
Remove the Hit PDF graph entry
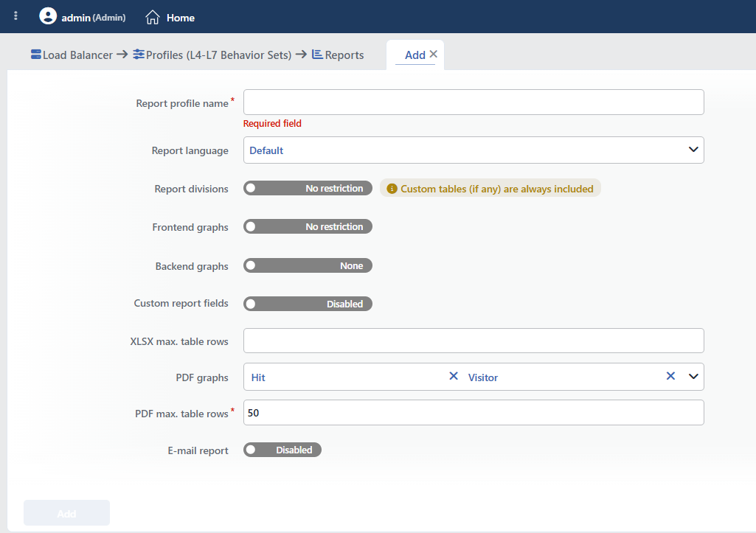point(453,376)
